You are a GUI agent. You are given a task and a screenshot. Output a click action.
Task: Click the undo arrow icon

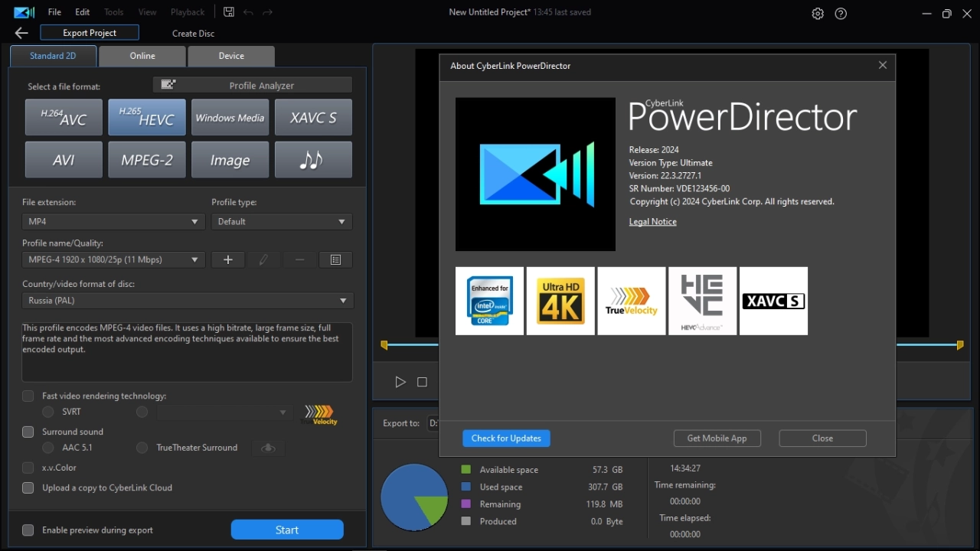point(248,12)
